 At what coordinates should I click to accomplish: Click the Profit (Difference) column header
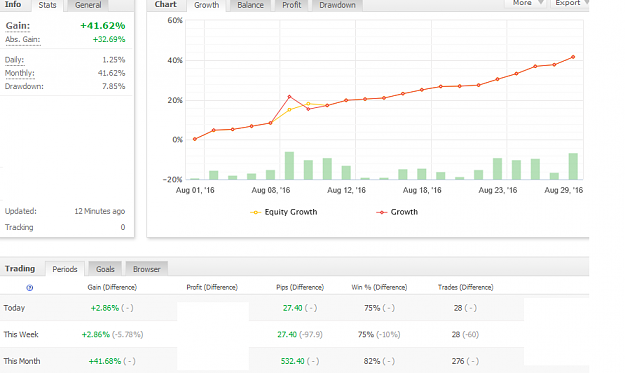(212, 287)
